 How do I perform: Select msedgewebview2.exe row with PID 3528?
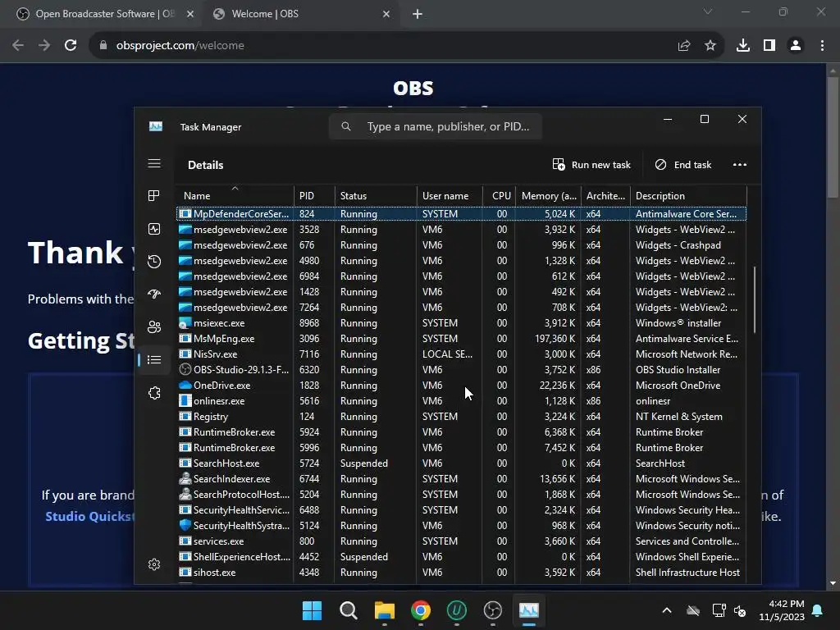click(x=461, y=230)
